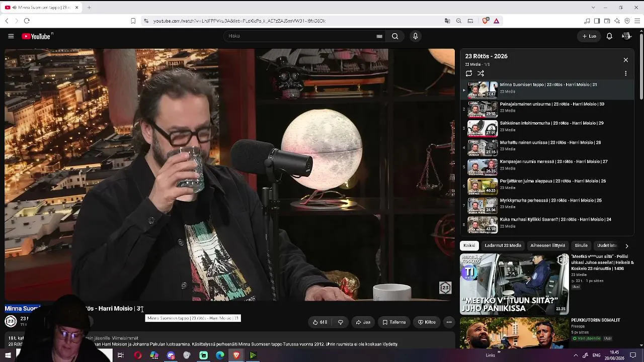644x362 pixels.
Task: Open the Luo create menu
Action: click(589, 36)
